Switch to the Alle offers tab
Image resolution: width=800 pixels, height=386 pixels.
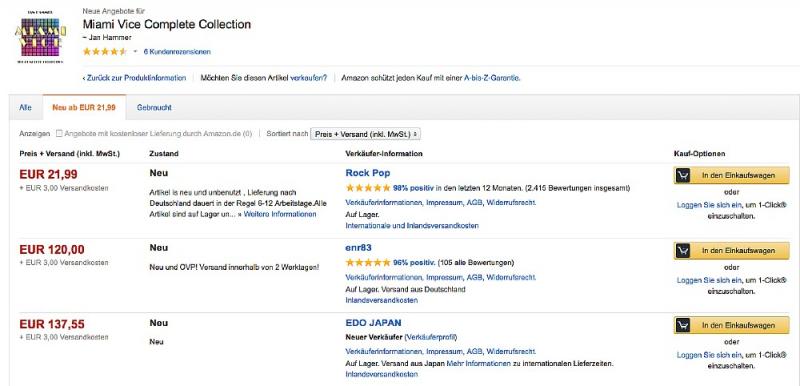coord(26,108)
